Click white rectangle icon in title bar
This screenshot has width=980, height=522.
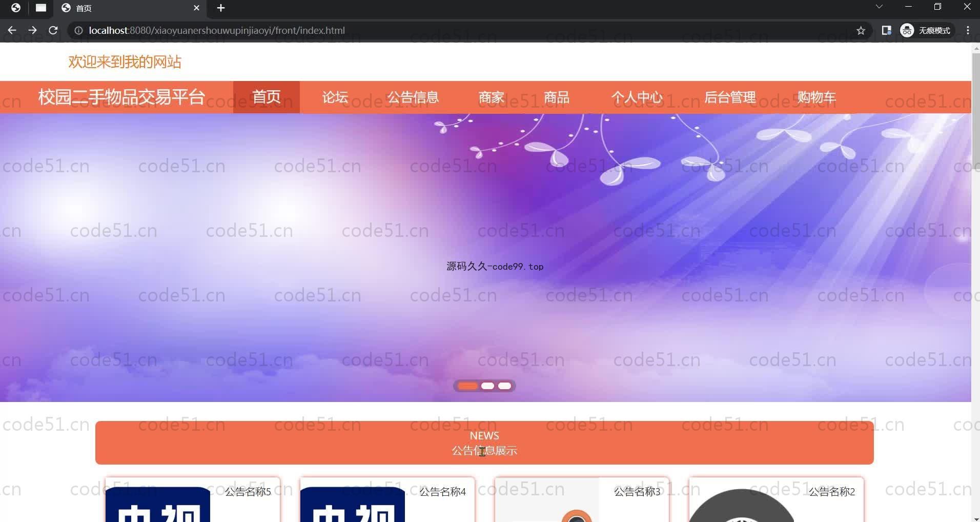pos(40,8)
